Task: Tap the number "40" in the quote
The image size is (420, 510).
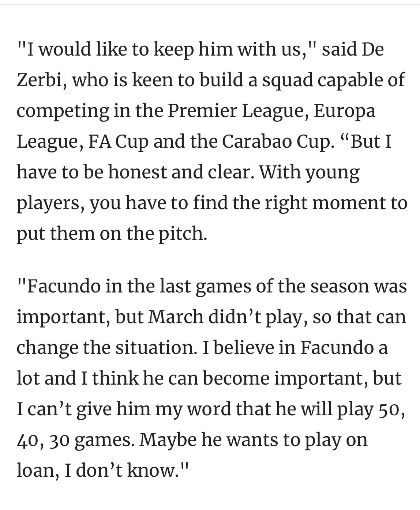Action: click(29, 439)
